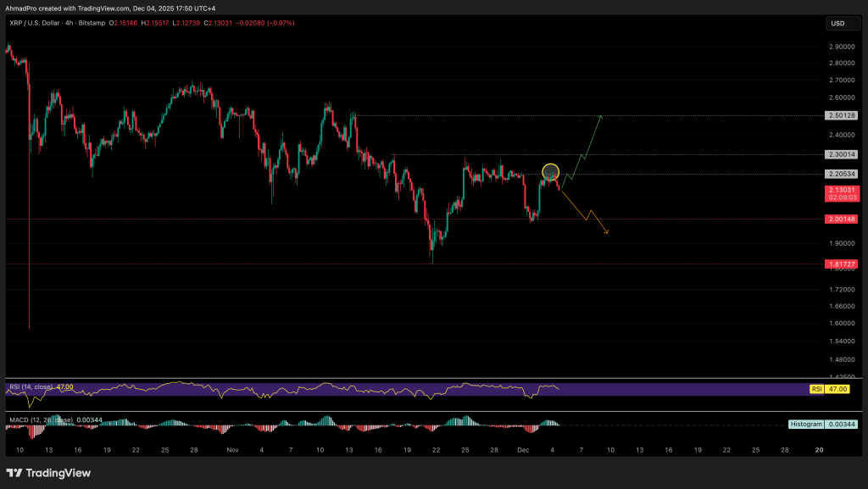
Task: Click the Nov label on time axis
Action: click(x=232, y=449)
